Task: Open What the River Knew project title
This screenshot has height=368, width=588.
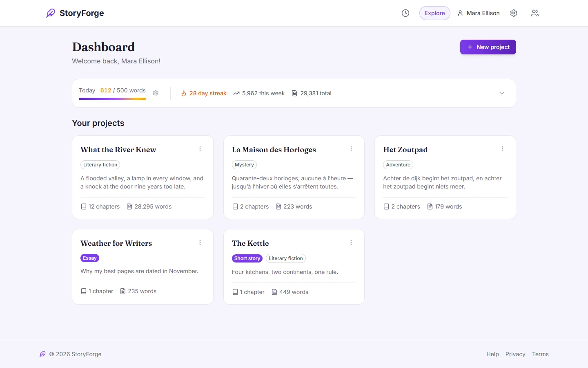Action: pos(118,150)
